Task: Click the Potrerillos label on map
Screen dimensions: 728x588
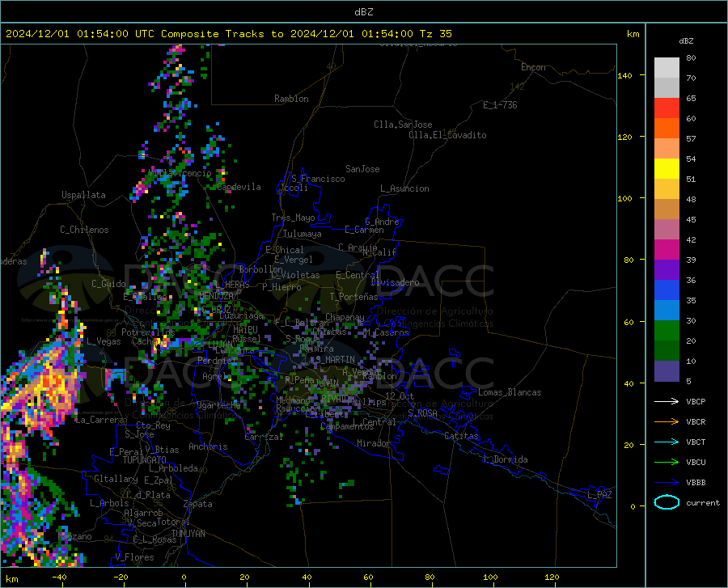Action: click(x=148, y=332)
